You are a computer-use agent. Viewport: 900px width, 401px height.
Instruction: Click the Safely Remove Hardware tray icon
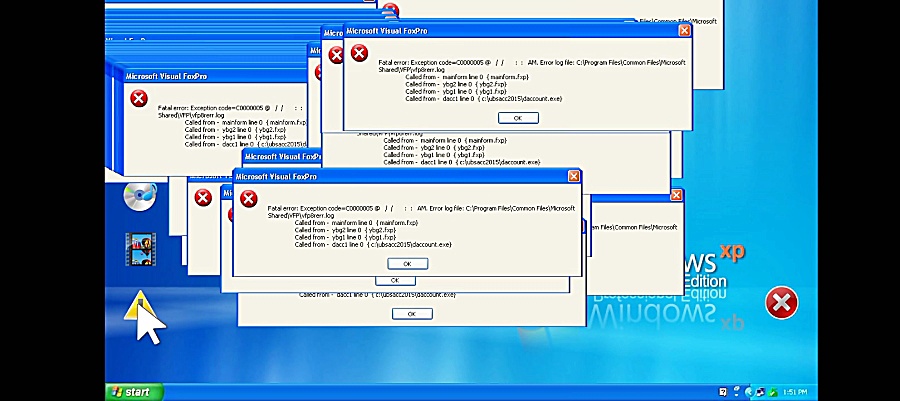tap(736, 392)
